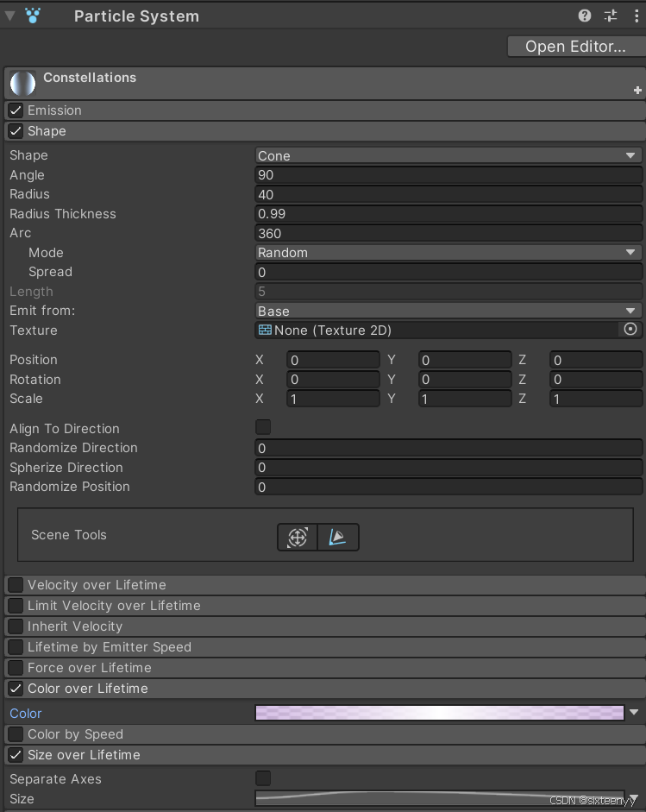Screen dimensions: 646x812
Task: Enable Force over Lifetime module
Action: pos(16,668)
